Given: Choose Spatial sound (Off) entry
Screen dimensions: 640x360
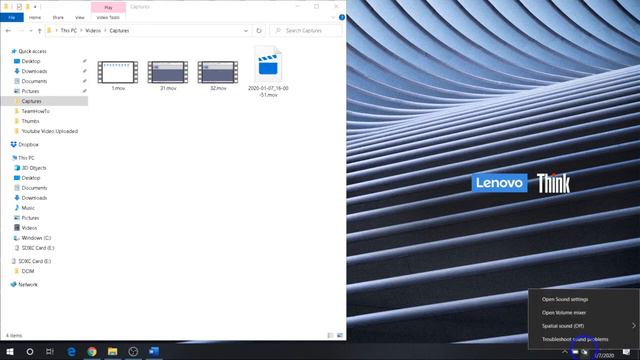Looking at the screenshot, I should click(x=563, y=326).
